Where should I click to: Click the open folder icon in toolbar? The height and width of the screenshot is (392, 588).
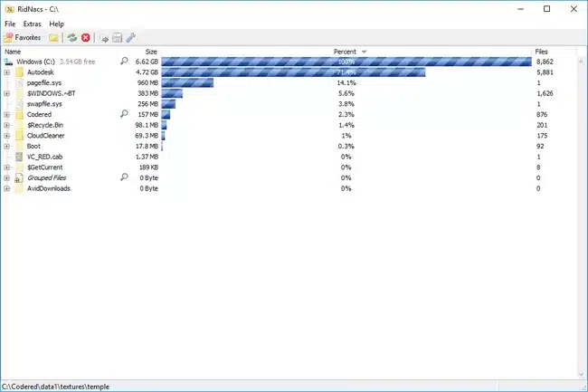point(54,37)
